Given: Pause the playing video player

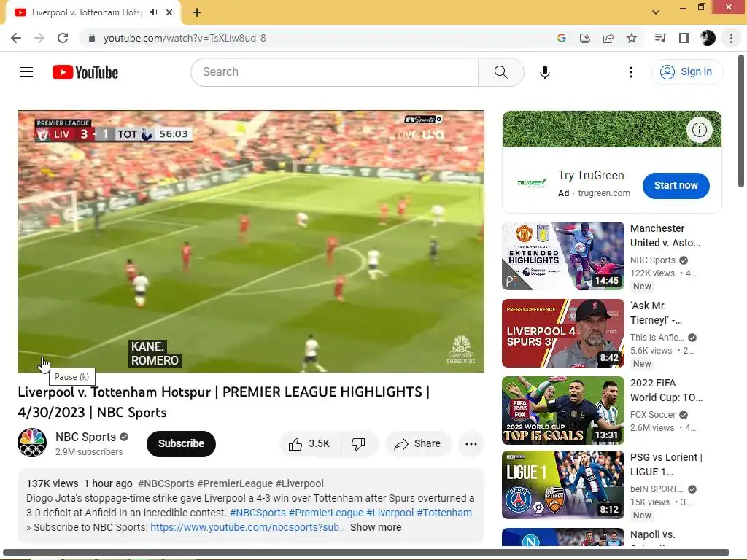Looking at the screenshot, I should tap(251, 241).
